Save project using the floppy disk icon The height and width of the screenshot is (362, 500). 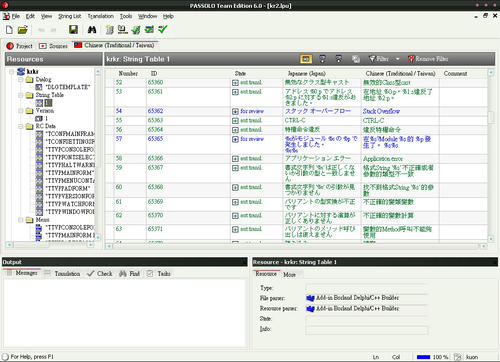pyautogui.click(x=73, y=30)
